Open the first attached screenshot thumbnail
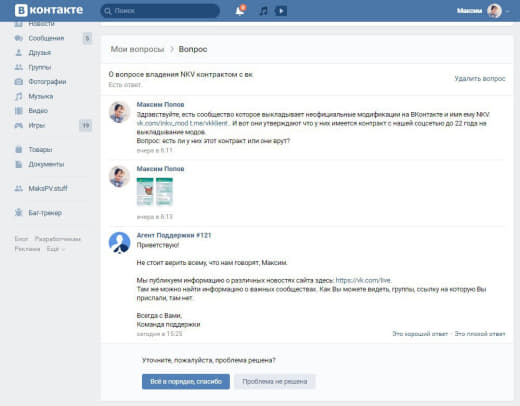 tap(145, 192)
